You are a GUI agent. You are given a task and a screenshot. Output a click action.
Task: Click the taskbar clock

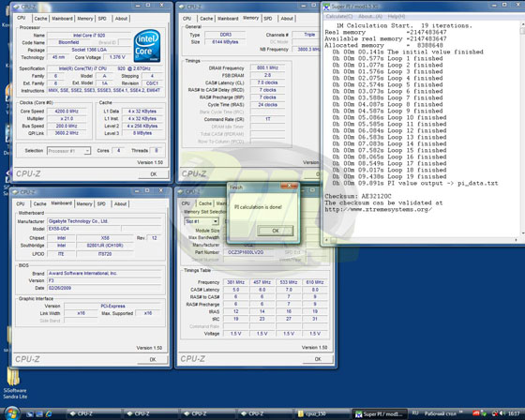pos(514,414)
